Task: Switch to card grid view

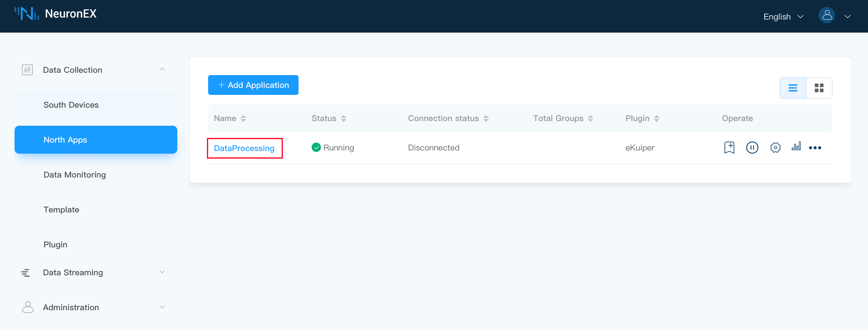Action: pyautogui.click(x=819, y=88)
